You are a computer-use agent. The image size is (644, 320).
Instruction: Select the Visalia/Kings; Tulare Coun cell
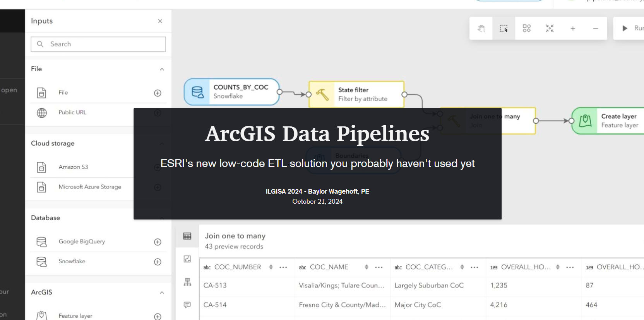pos(343,286)
